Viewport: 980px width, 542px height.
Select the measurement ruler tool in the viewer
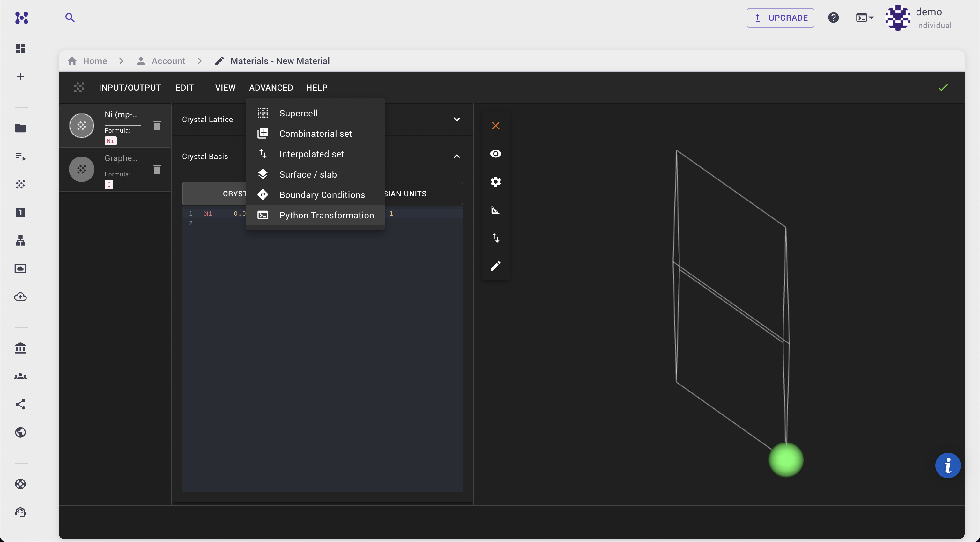[x=495, y=210]
